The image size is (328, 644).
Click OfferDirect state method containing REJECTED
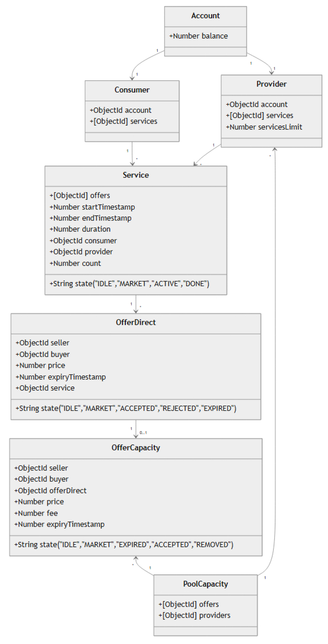point(126,408)
